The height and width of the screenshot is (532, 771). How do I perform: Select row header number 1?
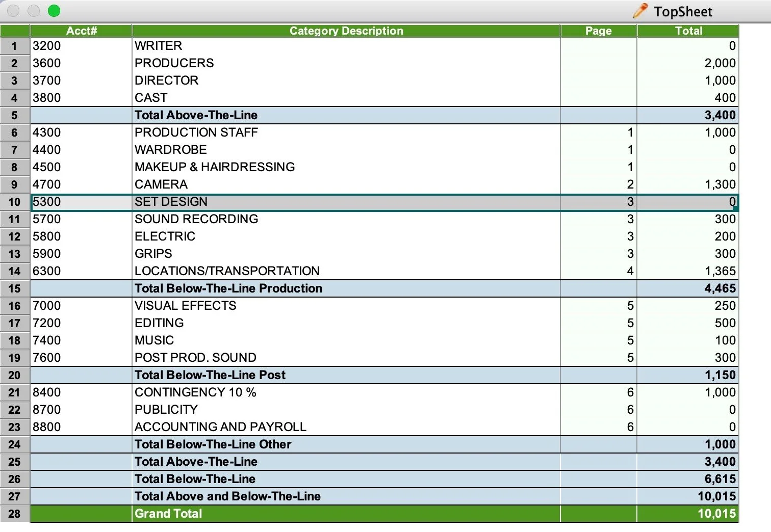(x=15, y=46)
